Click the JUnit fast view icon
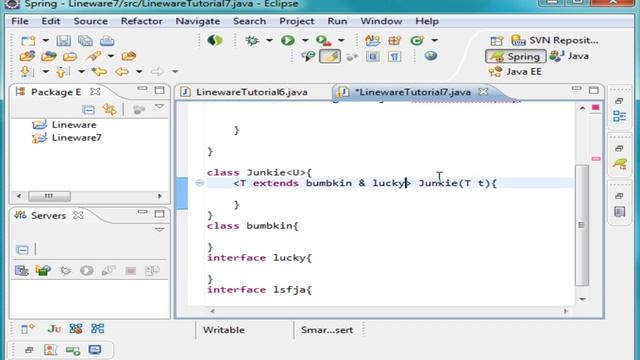 pyautogui.click(x=54, y=329)
